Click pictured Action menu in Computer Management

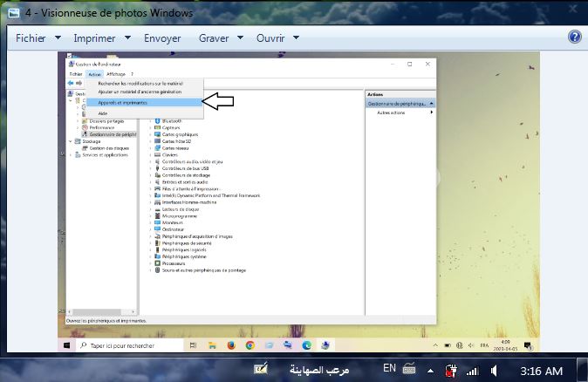coord(94,74)
